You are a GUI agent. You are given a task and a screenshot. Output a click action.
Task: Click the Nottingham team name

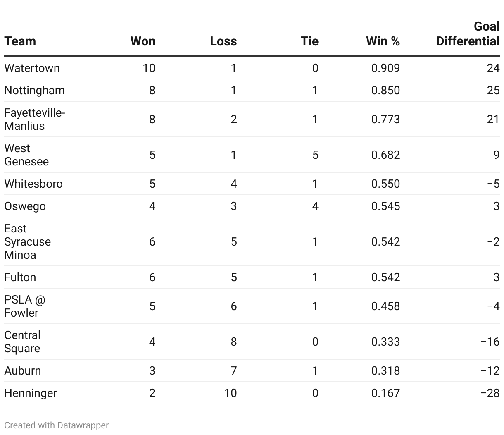[35, 90]
